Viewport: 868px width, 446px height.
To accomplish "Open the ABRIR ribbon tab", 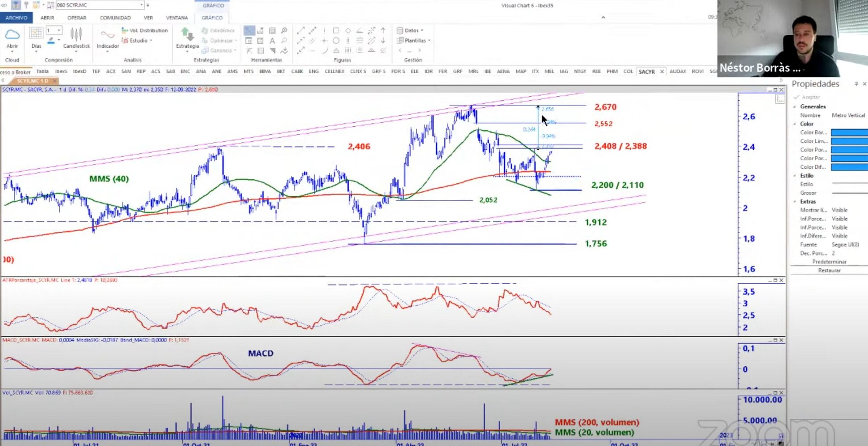I will 47,18.
